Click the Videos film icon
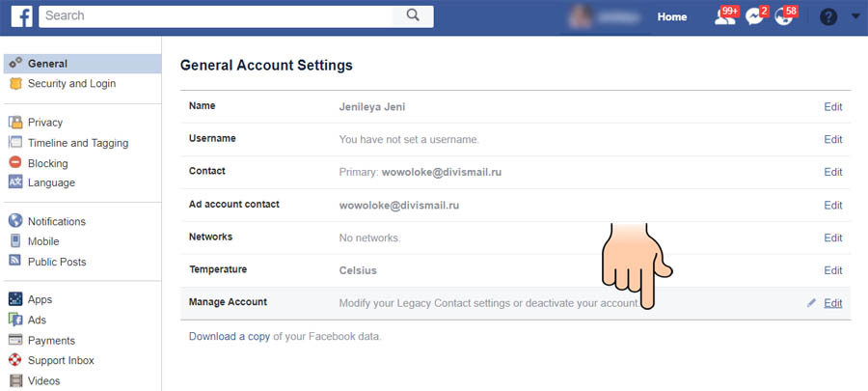This screenshot has width=868, height=391. tap(16, 380)
